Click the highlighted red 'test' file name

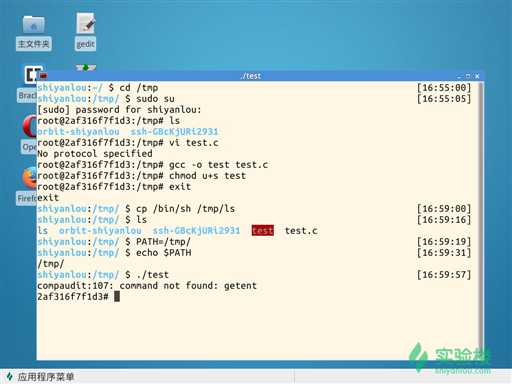tap(263, 230)
